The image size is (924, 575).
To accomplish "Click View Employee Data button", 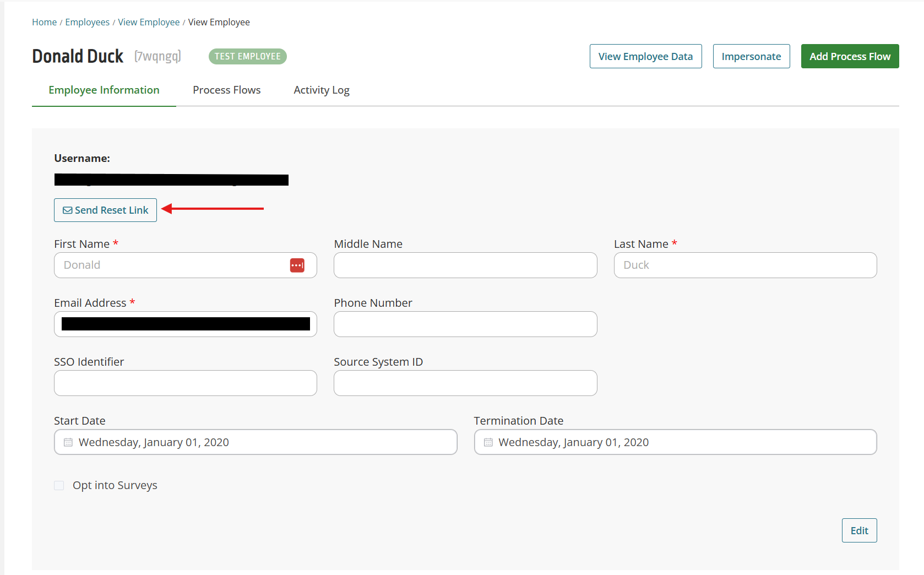I will coord(646,56).
